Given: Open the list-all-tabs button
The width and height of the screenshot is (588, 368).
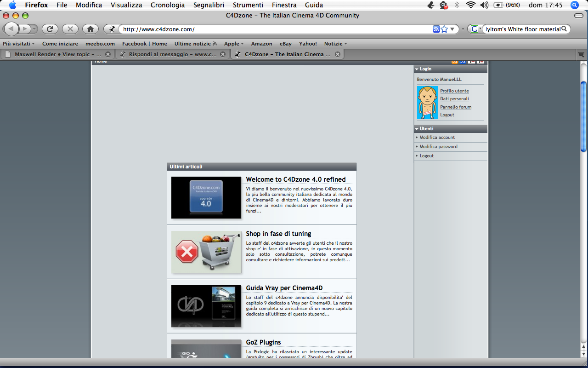Looking at the screenshot, I should click(581, 54).
